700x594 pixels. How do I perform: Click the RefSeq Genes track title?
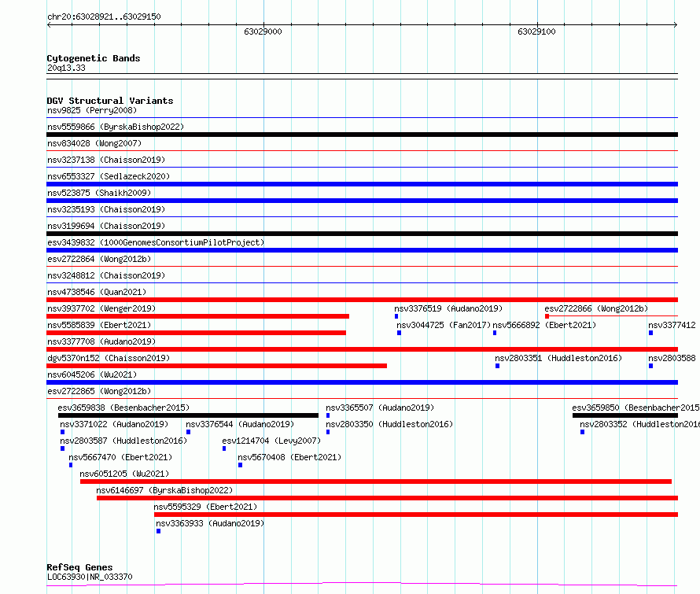[x=79, y=567]
